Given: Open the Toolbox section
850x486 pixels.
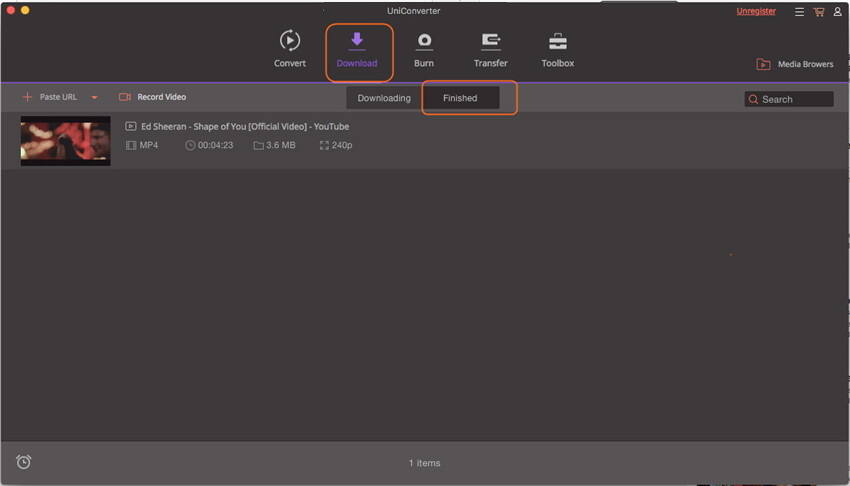Looking at the screenshot, I should point(557,49).
